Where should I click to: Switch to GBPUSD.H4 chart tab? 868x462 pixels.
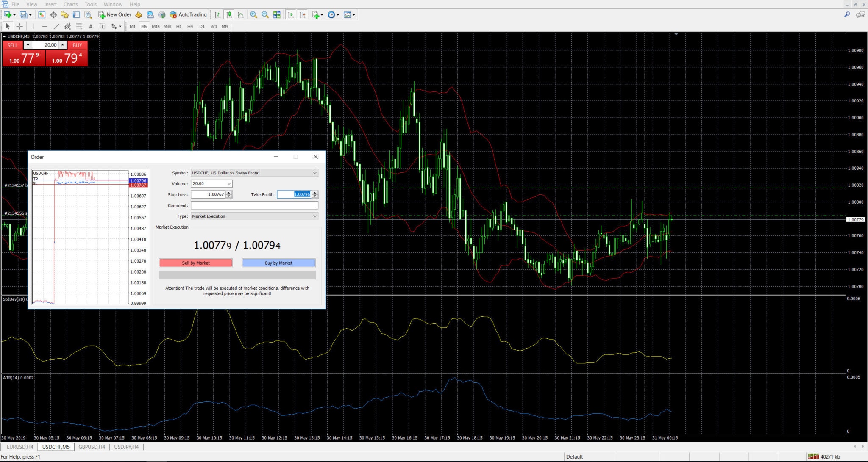click(x=92, y=447)
